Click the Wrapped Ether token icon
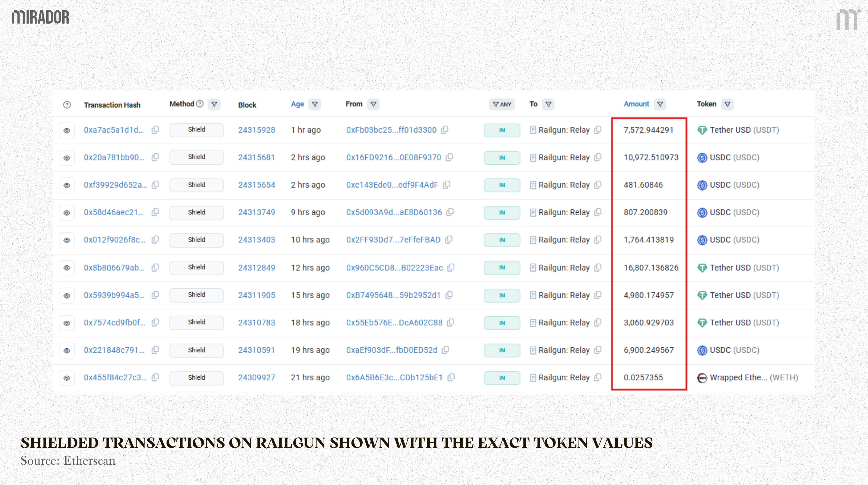This screenshot has height=485, width=868. pyautogui.click(x=702, y=378)
